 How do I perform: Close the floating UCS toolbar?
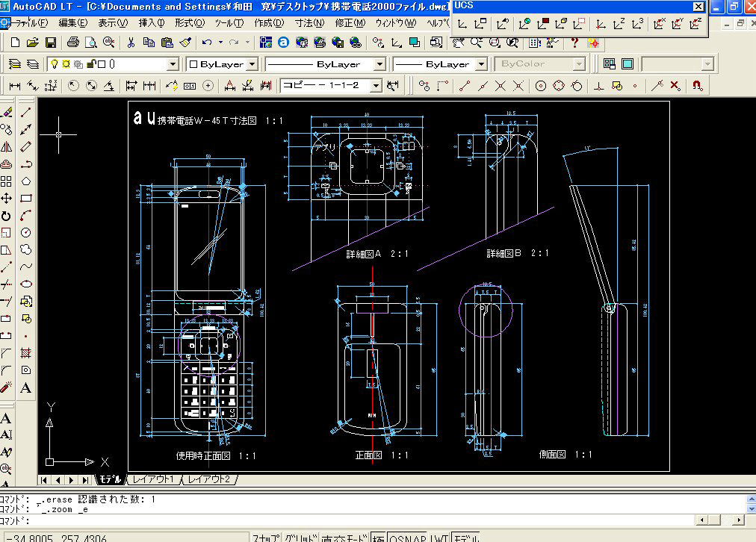[x=698, y=6]
